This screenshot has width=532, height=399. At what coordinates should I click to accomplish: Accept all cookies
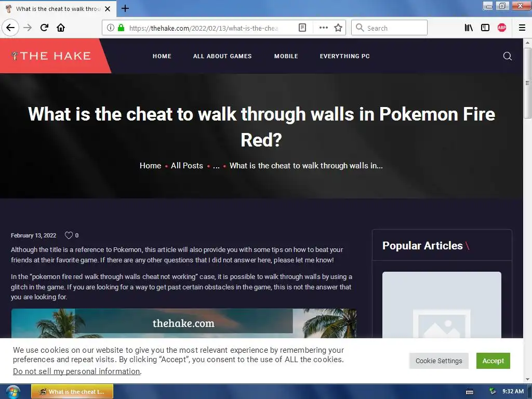point(493,361)
